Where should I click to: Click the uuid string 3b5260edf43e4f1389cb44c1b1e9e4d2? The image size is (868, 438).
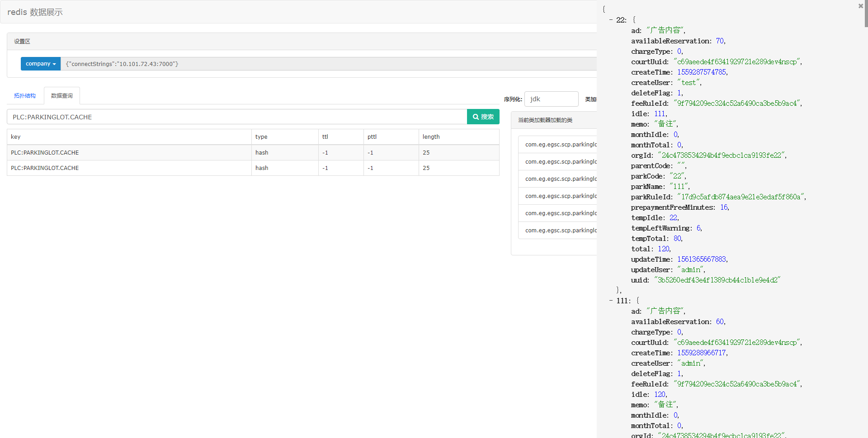click(x=717, y=280)
